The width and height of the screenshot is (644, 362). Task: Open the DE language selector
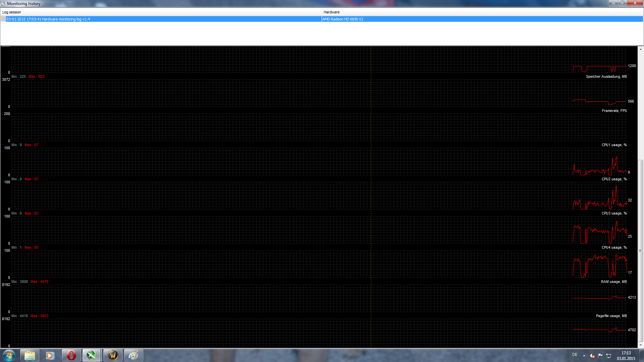point(575,355)
